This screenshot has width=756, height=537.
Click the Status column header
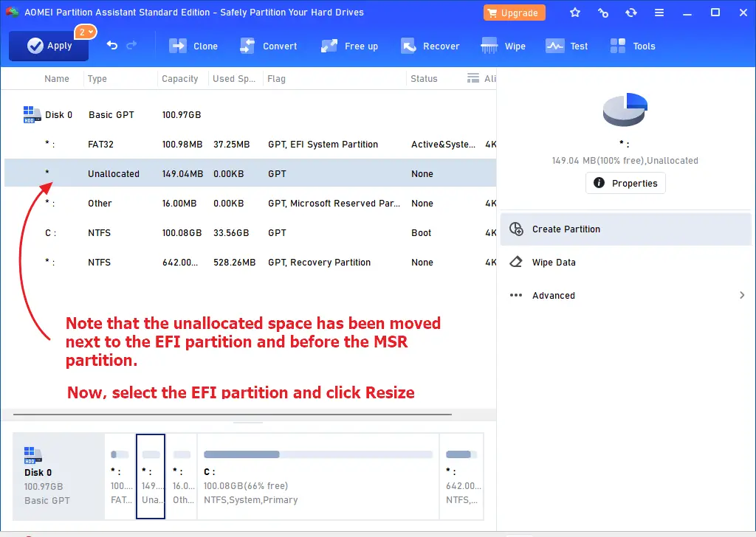click(424, 78)
